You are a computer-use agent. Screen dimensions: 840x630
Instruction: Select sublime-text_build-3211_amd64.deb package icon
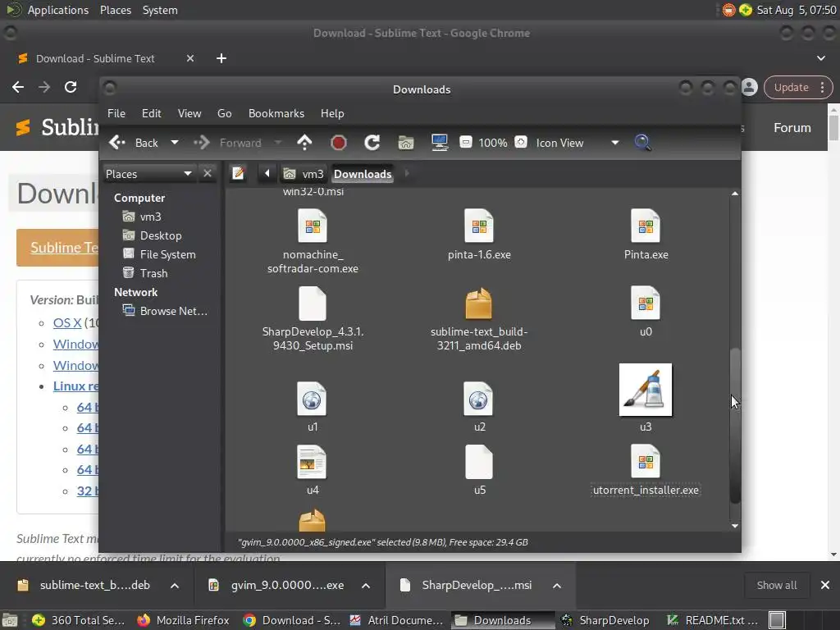(x=478, y=304)
